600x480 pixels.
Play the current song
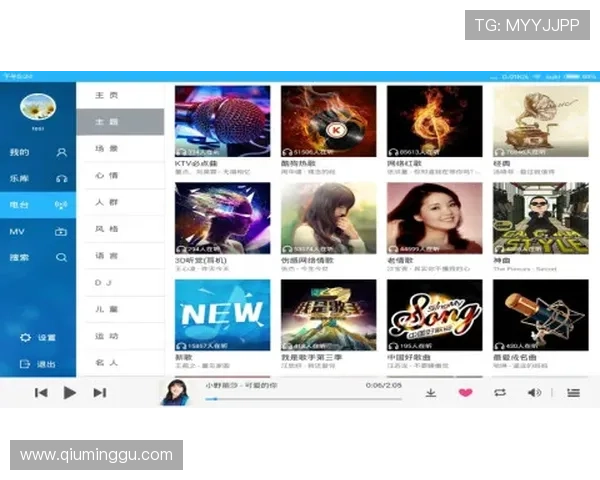click(x=69, y=393)
